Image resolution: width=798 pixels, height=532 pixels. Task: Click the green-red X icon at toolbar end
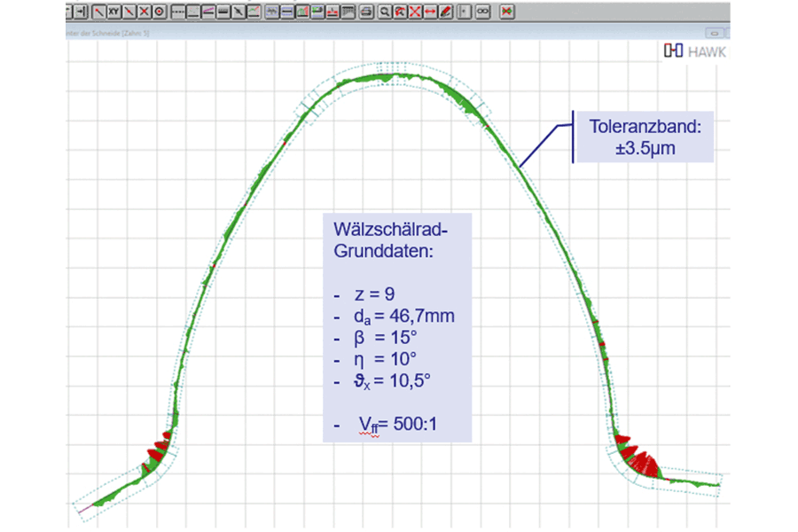507,12
